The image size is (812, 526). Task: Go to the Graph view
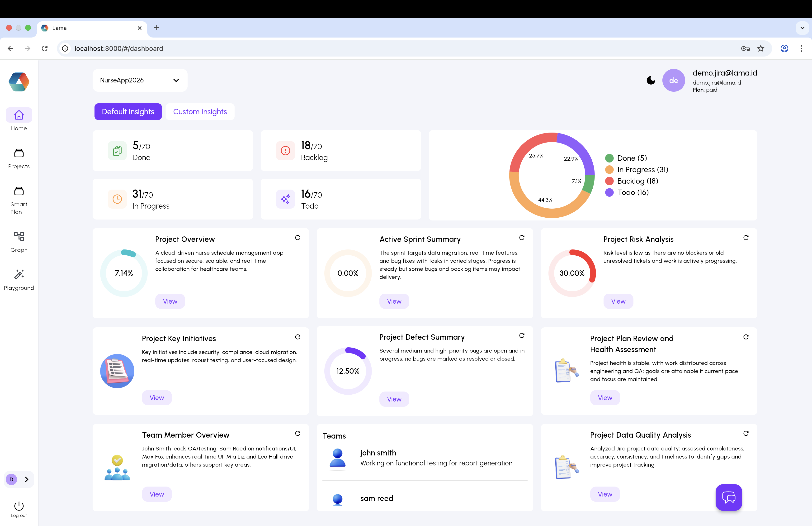19,237
